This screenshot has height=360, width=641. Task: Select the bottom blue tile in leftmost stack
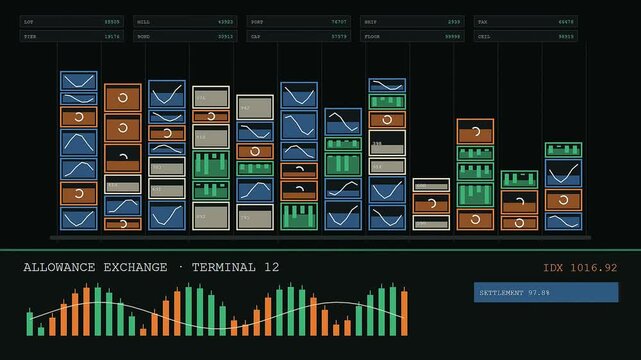pyautogui.click(x=79, y=219)
